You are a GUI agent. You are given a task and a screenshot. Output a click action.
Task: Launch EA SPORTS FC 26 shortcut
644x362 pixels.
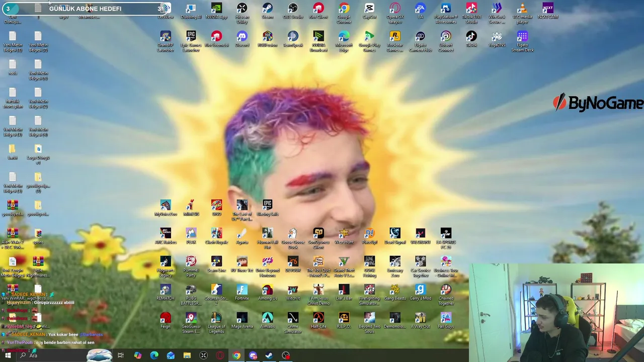point(446,238)
